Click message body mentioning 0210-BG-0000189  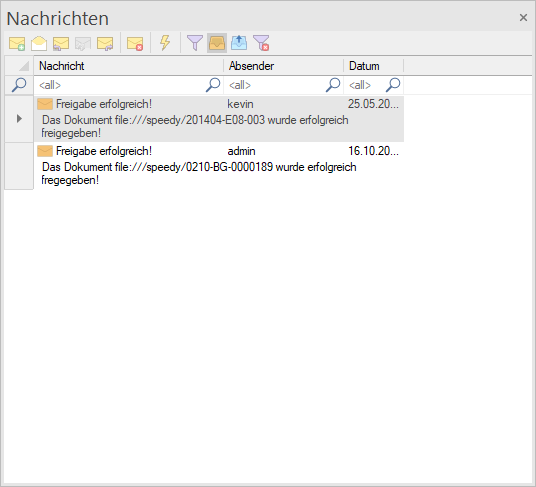click(x=199, y=173)
